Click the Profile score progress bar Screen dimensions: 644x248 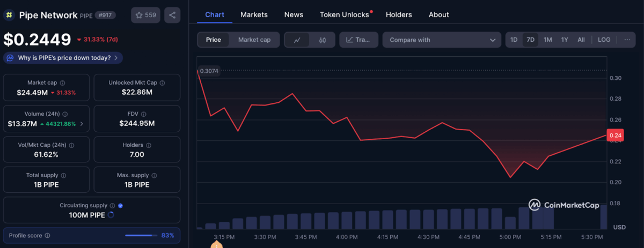click(141, 235)
